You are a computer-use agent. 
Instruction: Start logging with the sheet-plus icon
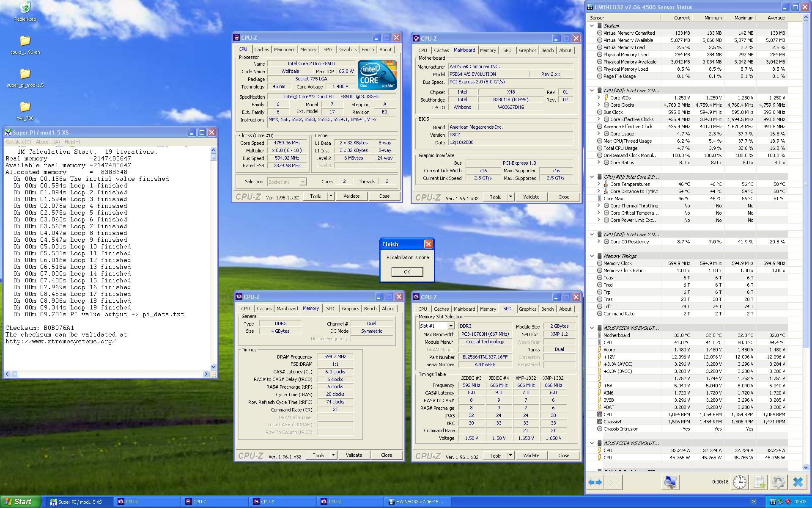click(x=759, y=482)
